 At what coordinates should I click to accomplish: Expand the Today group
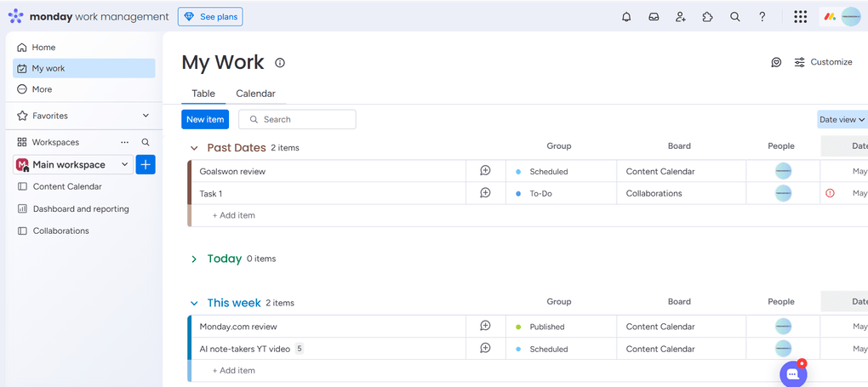click(194, 259)
